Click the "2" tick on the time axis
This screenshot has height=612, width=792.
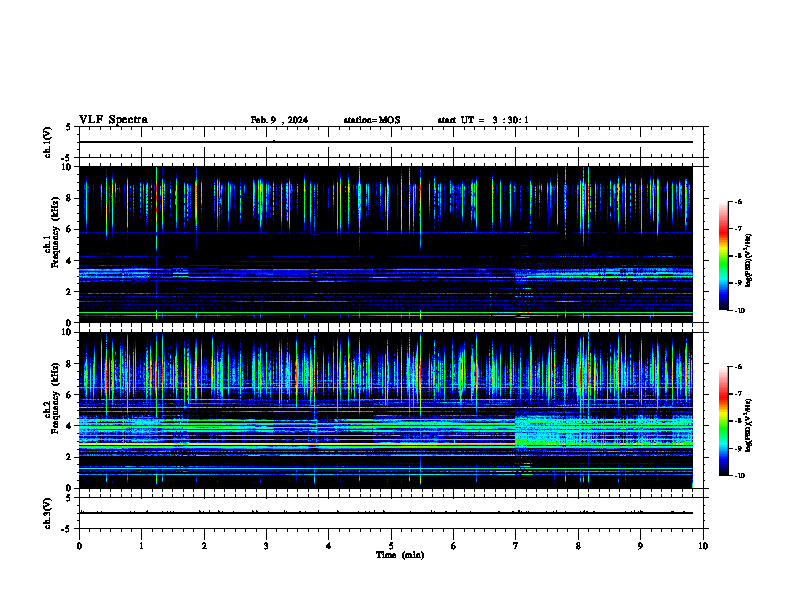point(204,546)
